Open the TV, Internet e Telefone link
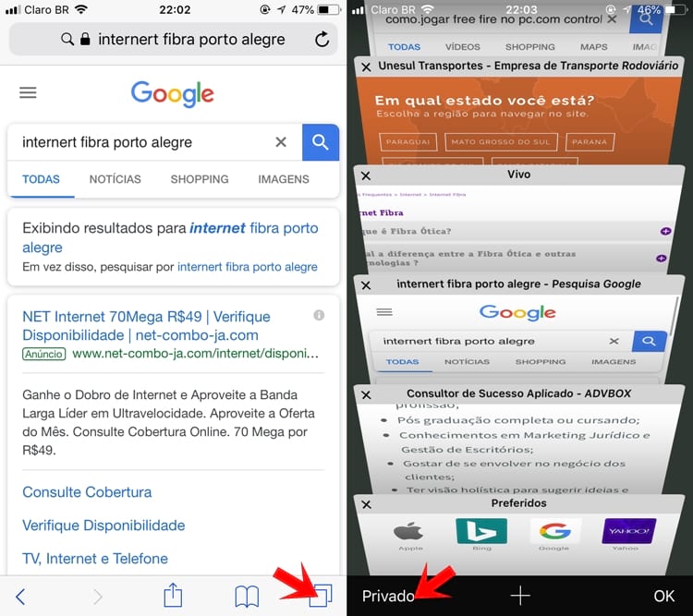The image size is (693, 616). coord(95,559)
